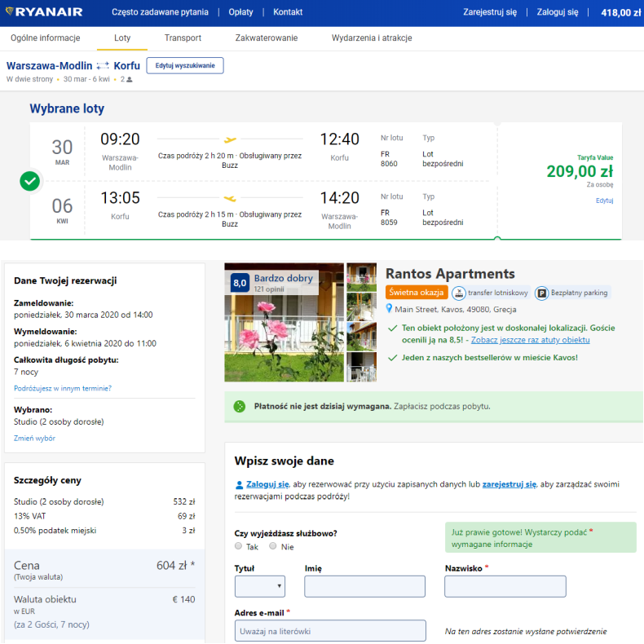The height and width of the screenshot is (644, 644).
Task: Click Zmień wybór link
Action: (x=34, y=439)
